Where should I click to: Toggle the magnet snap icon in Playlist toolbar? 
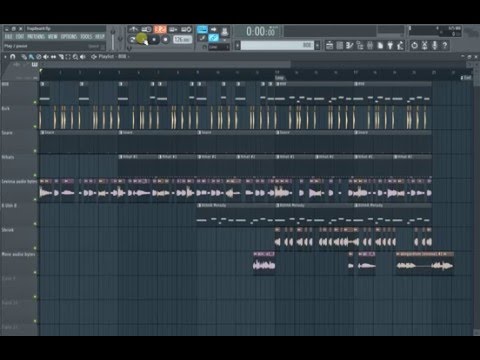pyautogui.click(x=13, y=57)
